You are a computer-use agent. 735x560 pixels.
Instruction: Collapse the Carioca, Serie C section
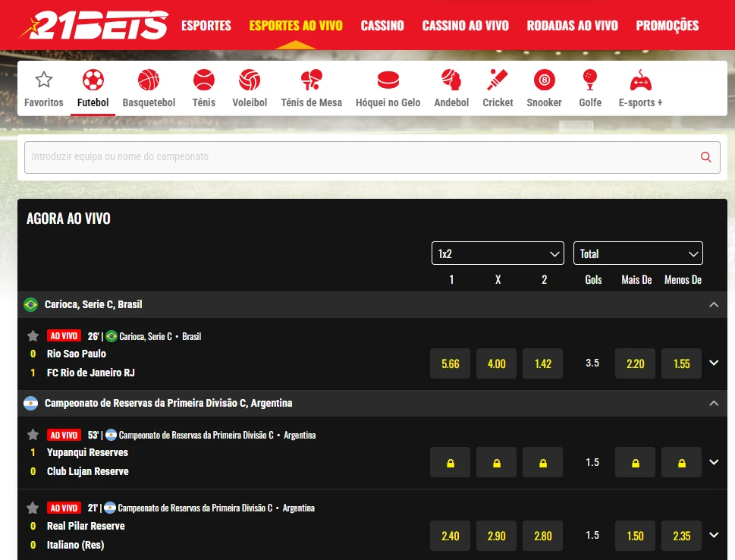(x=714, y=304)
